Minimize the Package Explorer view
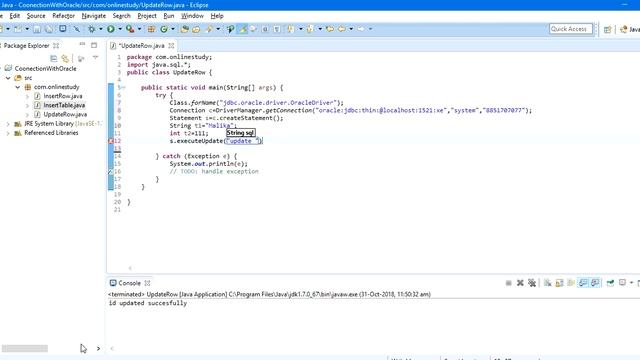 (82, 44)
